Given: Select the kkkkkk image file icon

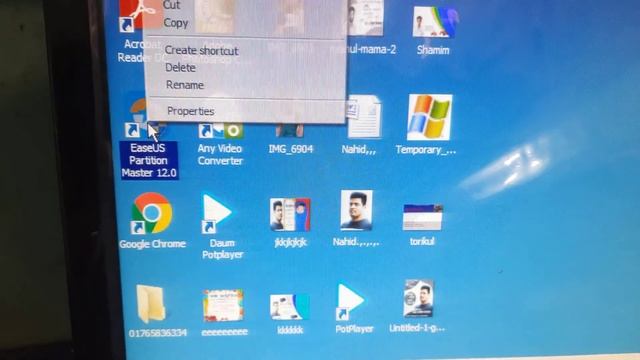Looking at the screenshot, I should [x=290, y=307].
